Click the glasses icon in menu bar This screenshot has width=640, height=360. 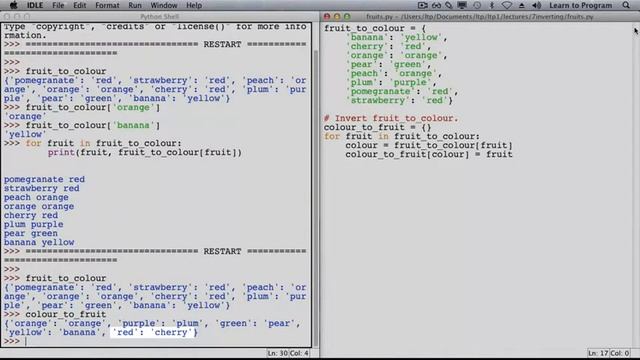click(436, 5)
